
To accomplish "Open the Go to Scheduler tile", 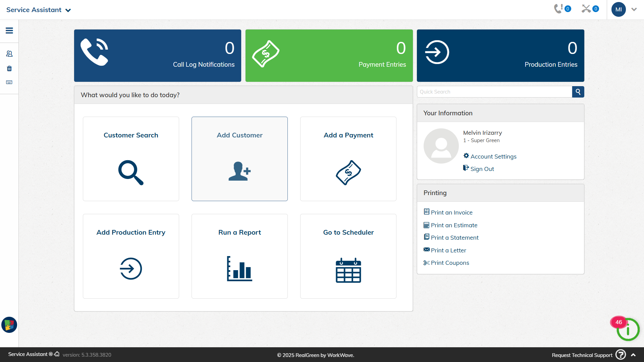I will tap(348, 256).
